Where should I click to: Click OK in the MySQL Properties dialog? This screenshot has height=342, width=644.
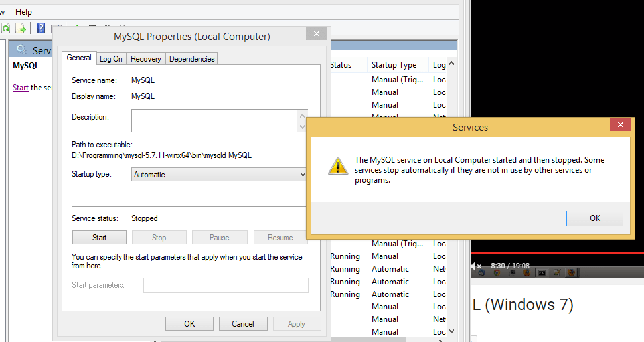pyautogui.click(x=189, y=324)
